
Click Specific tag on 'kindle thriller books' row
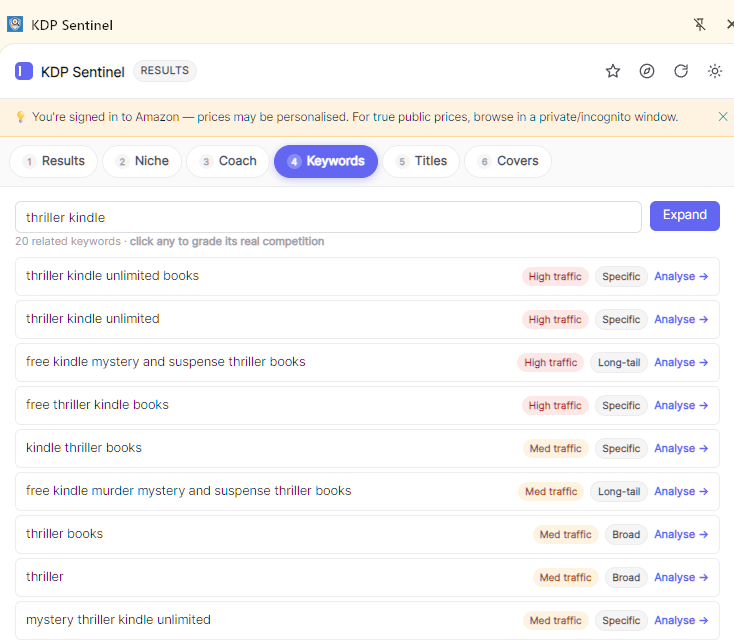tap(621, 449)
